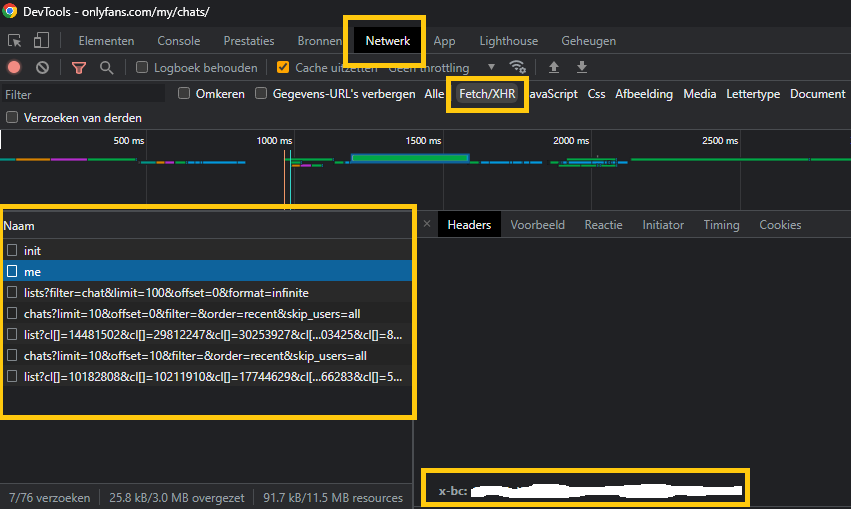Click the import HAR upload icon
851x509 pixels.
click(x=554, y=68)
